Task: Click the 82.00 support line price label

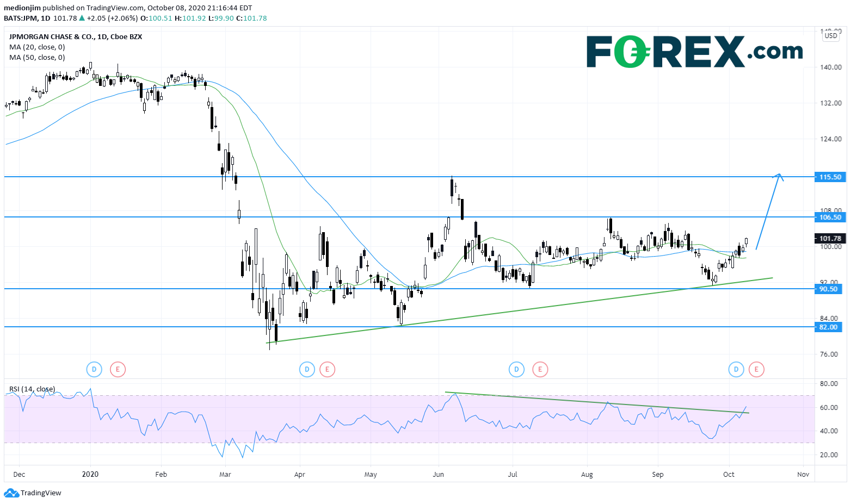Action: [x=828, y=327]
